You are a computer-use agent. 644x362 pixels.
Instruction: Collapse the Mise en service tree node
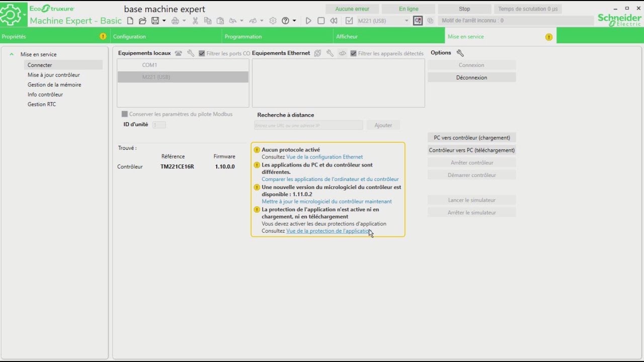(12, 54)
